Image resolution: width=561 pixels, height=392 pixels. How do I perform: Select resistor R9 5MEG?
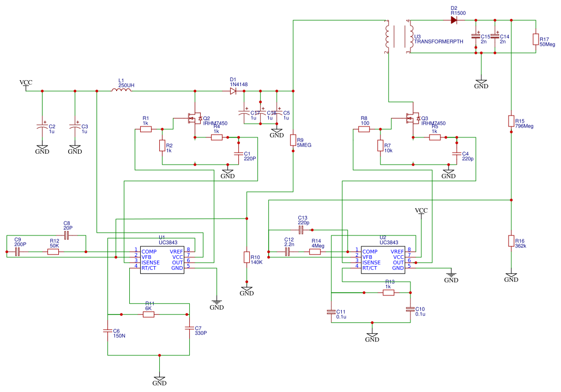293,140
